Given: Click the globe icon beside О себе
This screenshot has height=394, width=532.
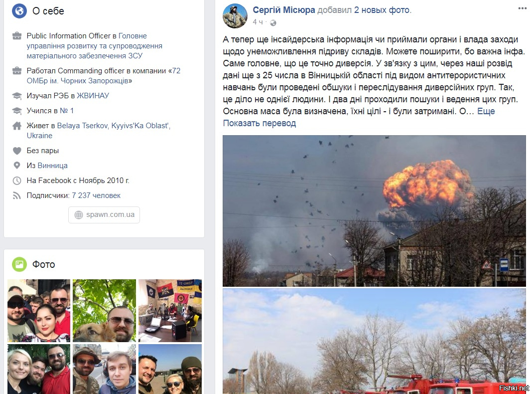Looking at the screenshot, I should point(19,11).
